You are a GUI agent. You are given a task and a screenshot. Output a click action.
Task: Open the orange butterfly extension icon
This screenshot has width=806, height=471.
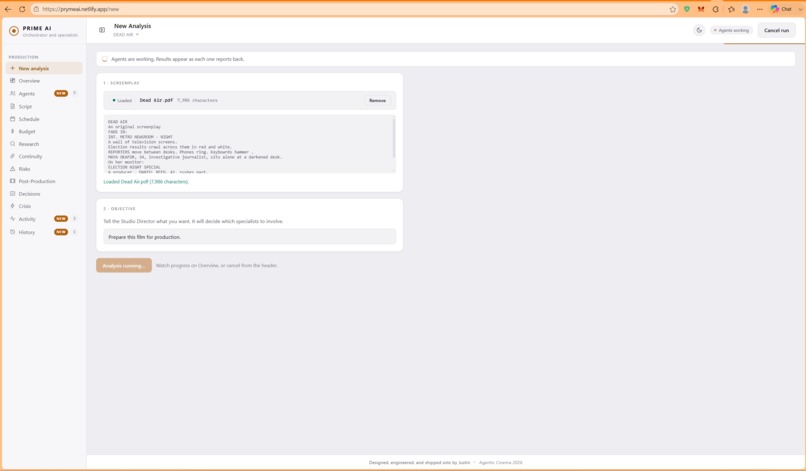point(701,9)
